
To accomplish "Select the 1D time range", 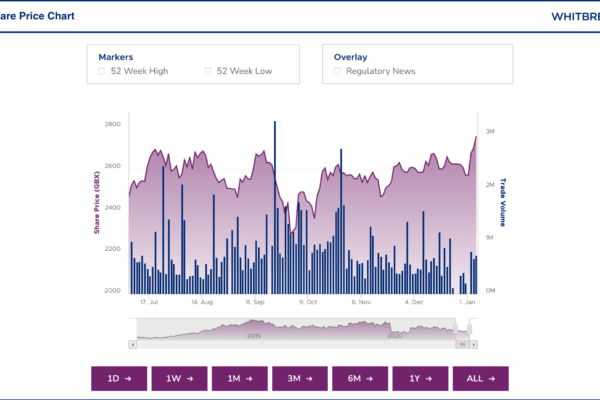I will tap(120, 379).
